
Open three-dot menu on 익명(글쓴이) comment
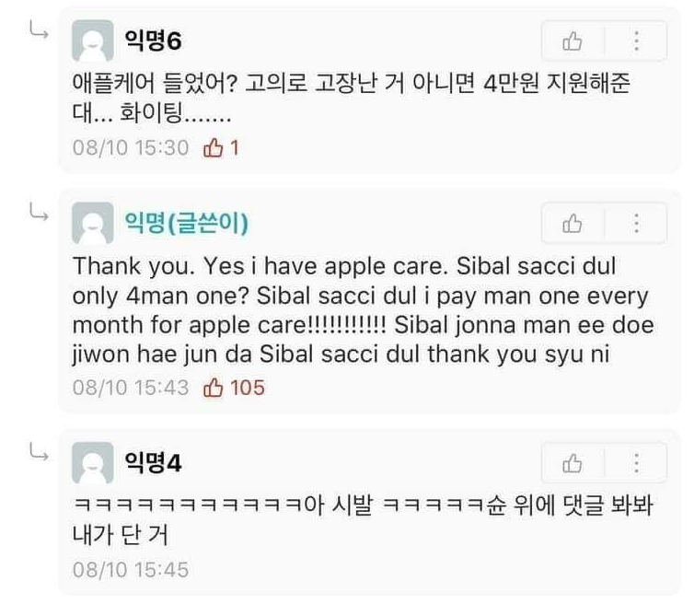point(636,223)
